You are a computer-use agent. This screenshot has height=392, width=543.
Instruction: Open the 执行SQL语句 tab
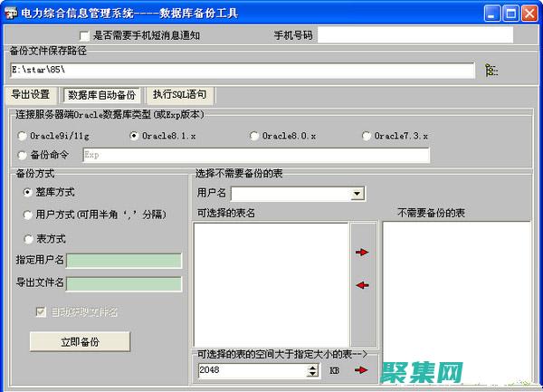[x=179, y=94]
